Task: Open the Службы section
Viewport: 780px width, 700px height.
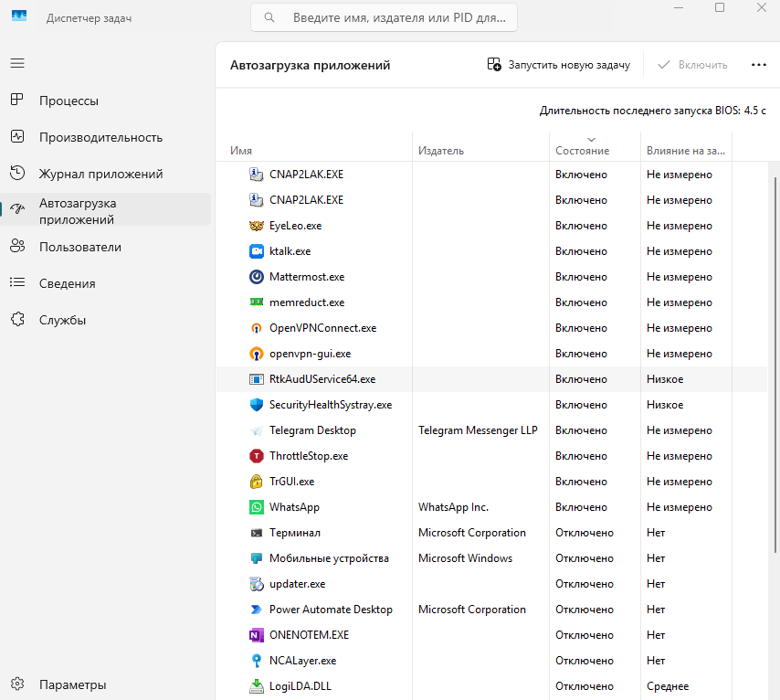Action: point(62,320)
